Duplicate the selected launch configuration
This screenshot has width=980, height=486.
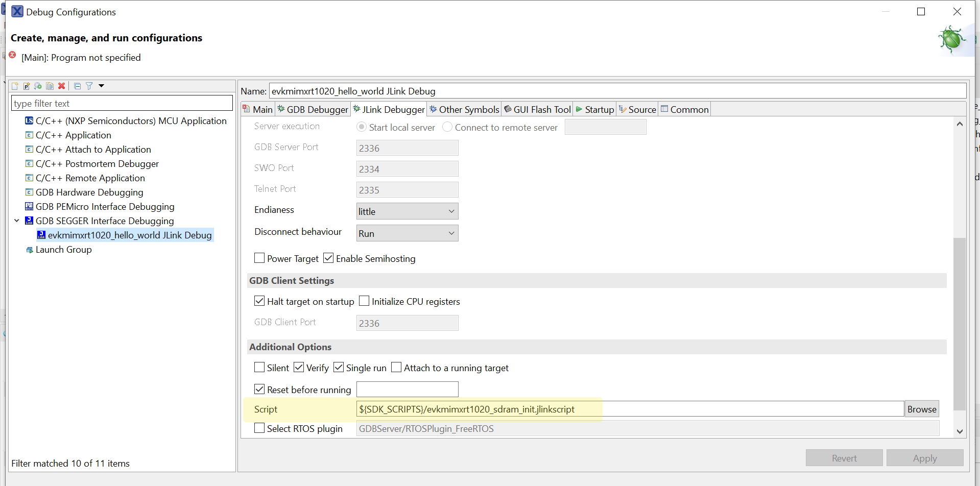[x=50, y=86]
